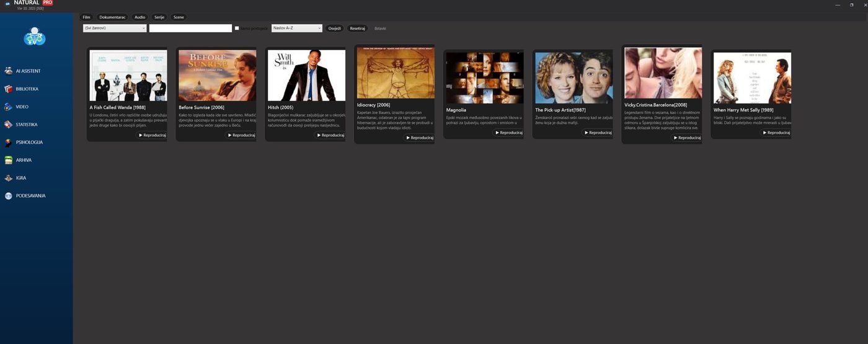Play Before Sunrise with Reproduciraj
The height and width of the screenshot is (344, 868).
(241, 135)
